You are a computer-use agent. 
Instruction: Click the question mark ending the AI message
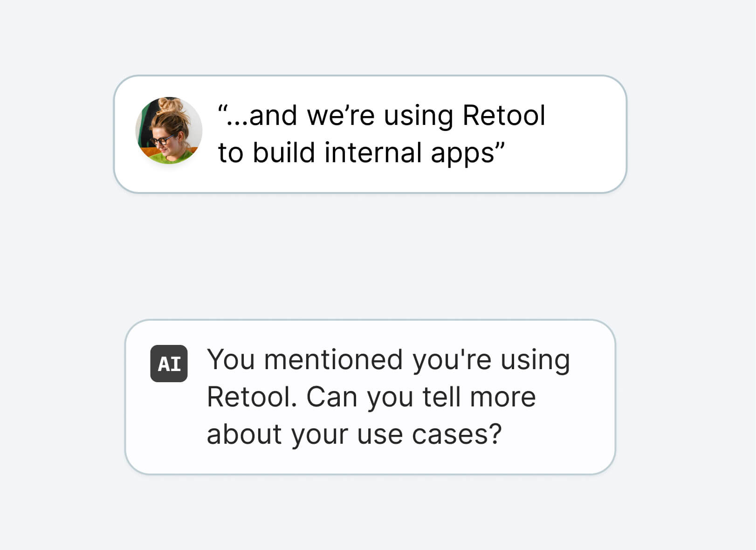495,434
